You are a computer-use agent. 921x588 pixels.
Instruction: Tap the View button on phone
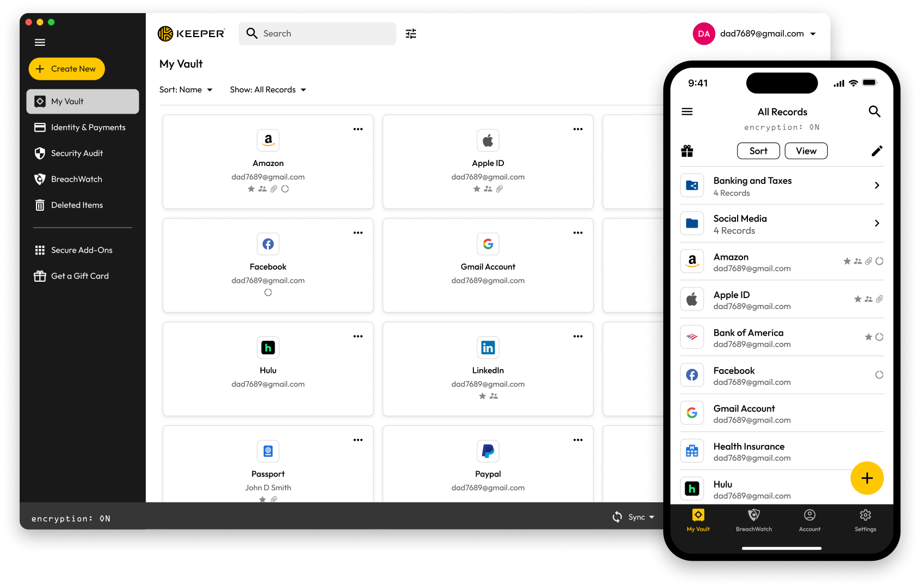(806, 151)
